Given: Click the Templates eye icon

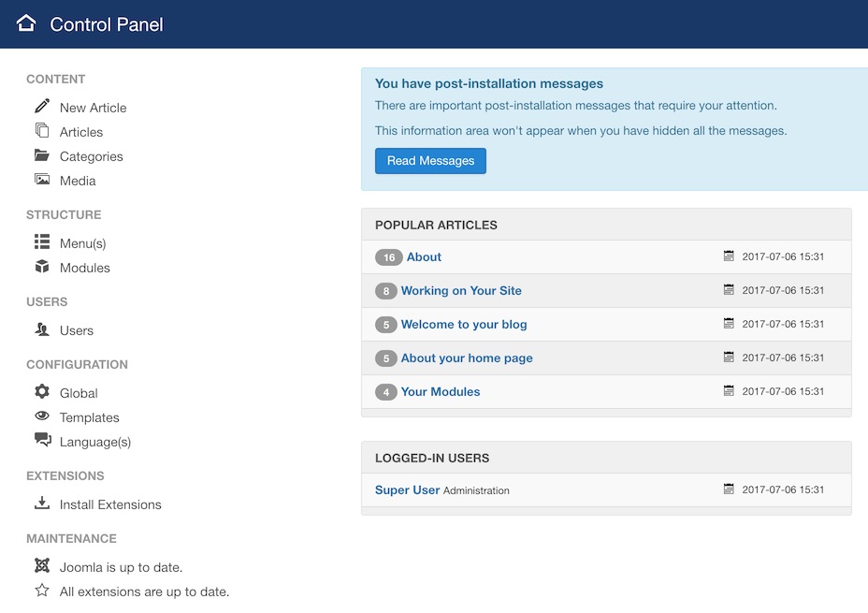Looking at the screenshot, I should pos(42,416).
